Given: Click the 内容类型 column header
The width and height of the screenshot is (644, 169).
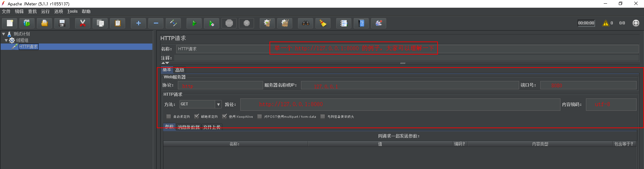Looking at the screenshot, I should pos(540,144).
